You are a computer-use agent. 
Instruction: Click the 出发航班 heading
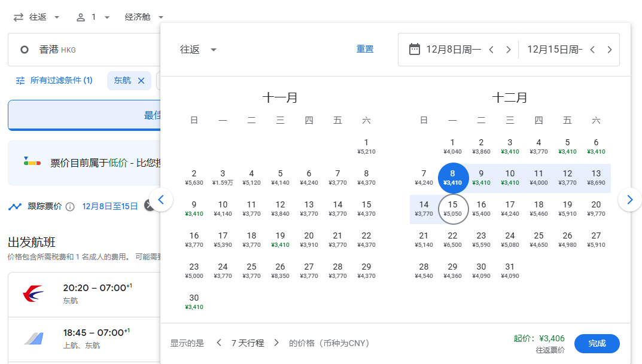32,242
